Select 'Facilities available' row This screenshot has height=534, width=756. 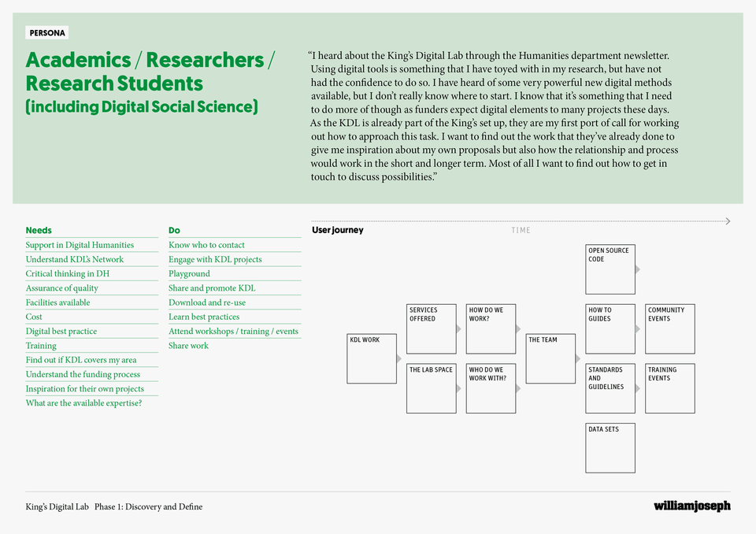pos(91,302)
